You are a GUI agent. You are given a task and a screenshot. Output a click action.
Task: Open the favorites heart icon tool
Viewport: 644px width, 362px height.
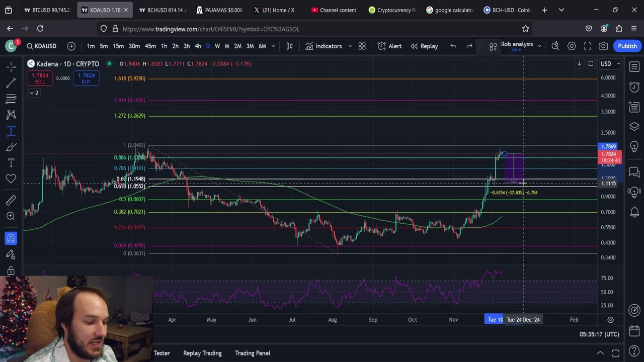tap(11, 179)
